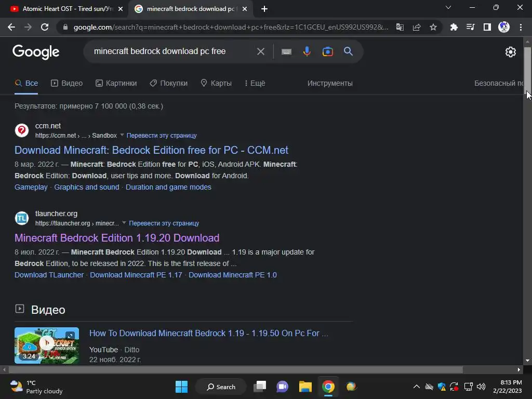The height and width of the screenshot is (399, 532).
Task: Open the Chrome profile avatar
Action: 504,27
